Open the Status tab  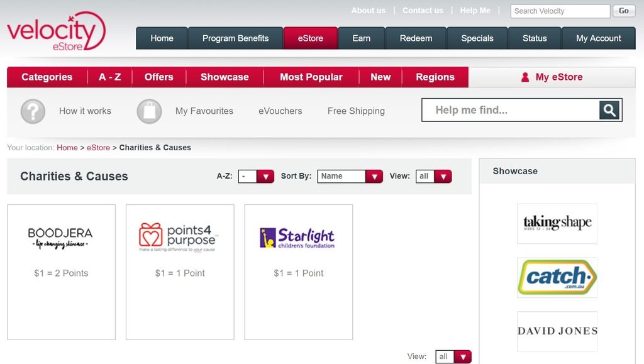pos(535,38)
